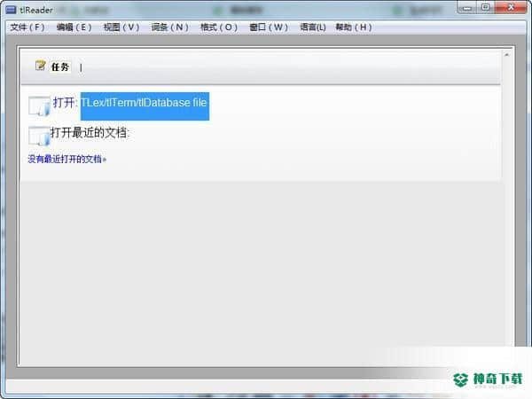Viewport: 532px width, 399px height.
Task: Open the 格式 (O) menu
Action: point(218,27)
